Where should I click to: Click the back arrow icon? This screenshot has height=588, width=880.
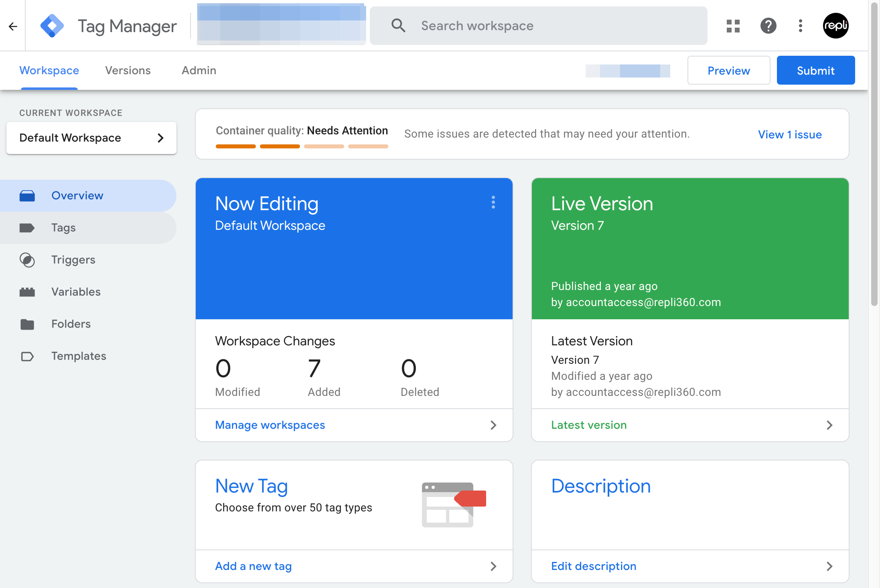coord(13,26)
